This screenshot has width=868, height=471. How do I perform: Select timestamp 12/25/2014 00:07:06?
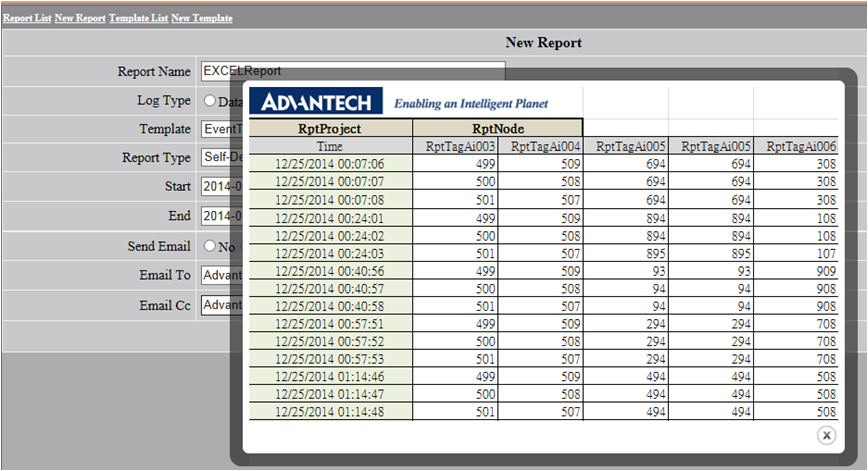point(330,164)
